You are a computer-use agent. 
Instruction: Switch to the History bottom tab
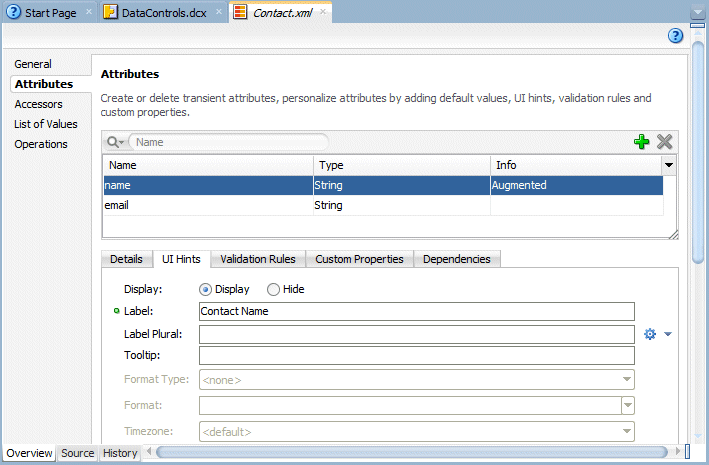120,453
